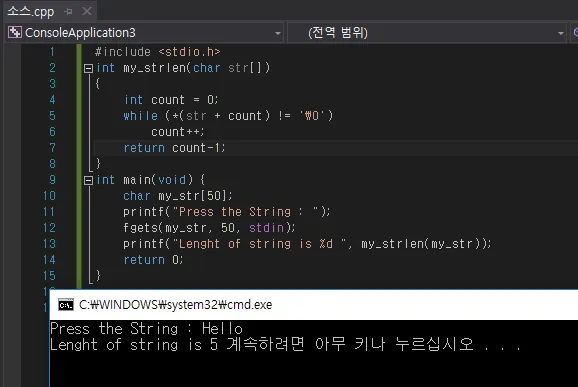Click the #include <stdio.h> line
This screenshot has height=387, width=578.
pyautogui.click(x=157, y=52)
